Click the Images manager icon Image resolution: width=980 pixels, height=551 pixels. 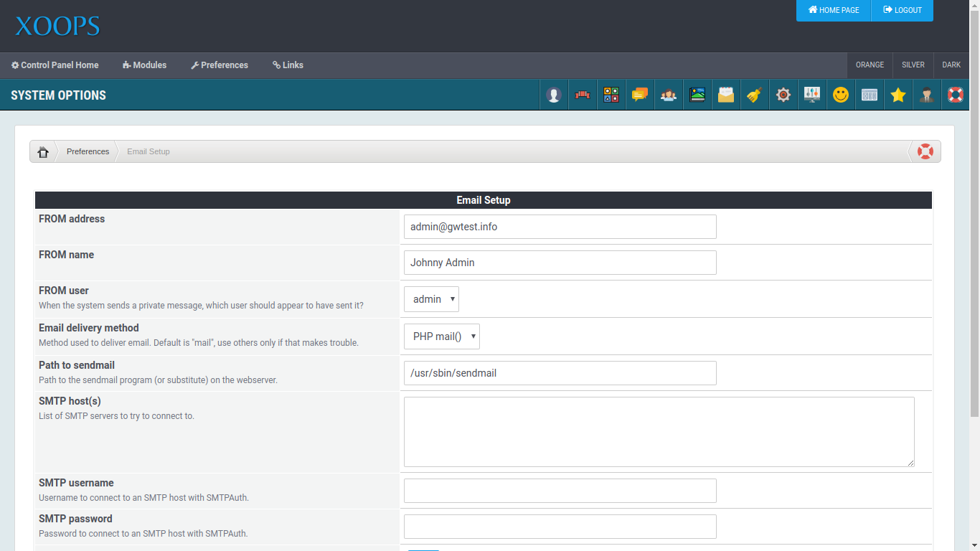pos(697,94)
